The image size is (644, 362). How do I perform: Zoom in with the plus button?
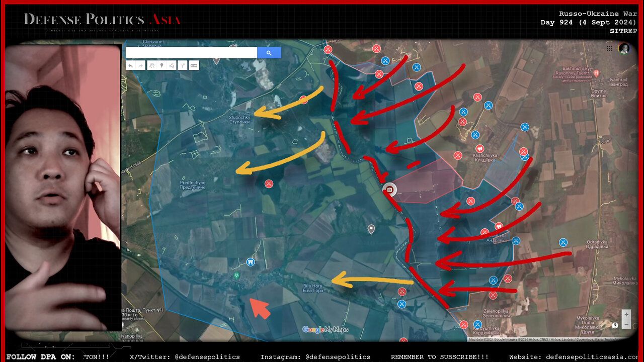pos(626,314)
